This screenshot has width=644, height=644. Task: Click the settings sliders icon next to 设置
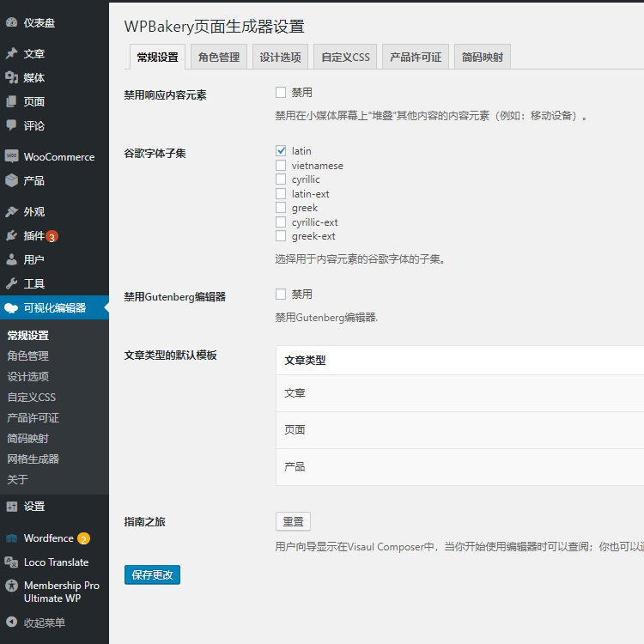pyautogui.click(x=12, y=507)
